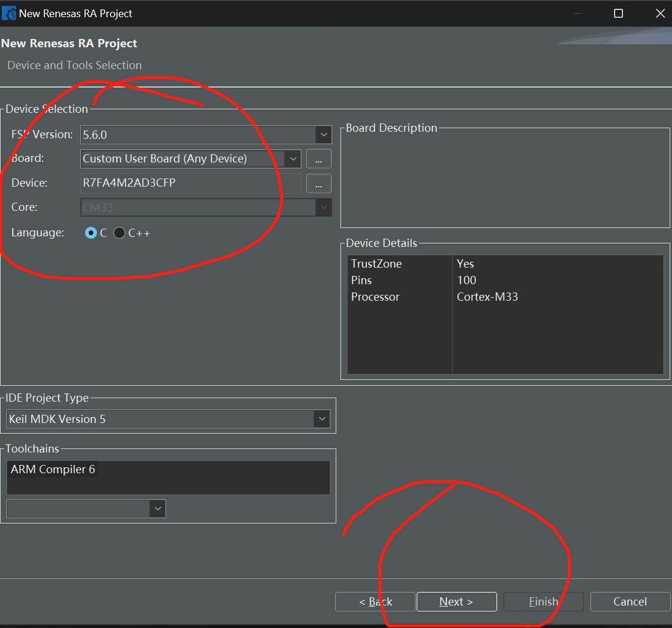Click the Renesas app icon in title bar
672x628 pixels.
tap(9, 13)
